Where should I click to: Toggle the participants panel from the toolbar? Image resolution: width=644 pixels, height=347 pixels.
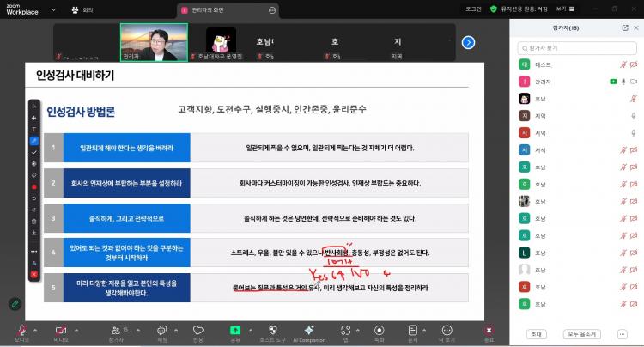click(117, 332)
